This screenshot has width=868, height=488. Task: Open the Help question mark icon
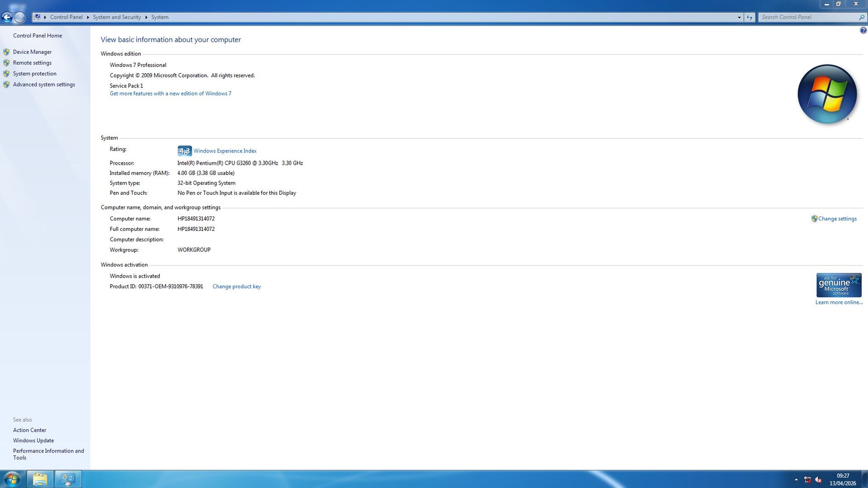863,31
